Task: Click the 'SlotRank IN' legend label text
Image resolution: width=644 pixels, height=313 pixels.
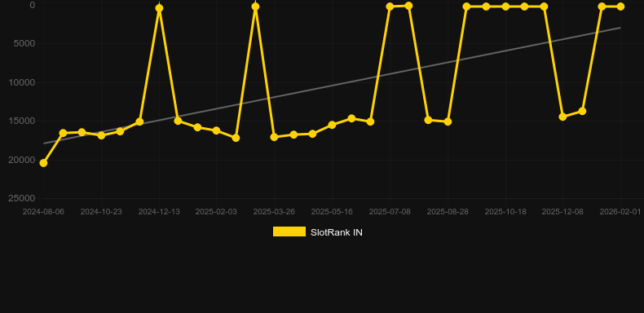Action: click(337, 232)
